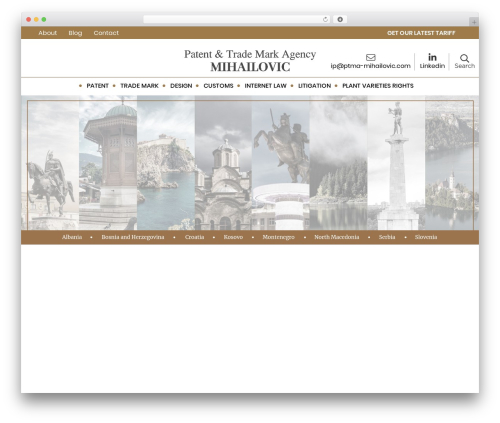The height and width of the screenshot is (423, 500).
Task: Click the Albania horseman statue image
Action: (x=50, y=163)
